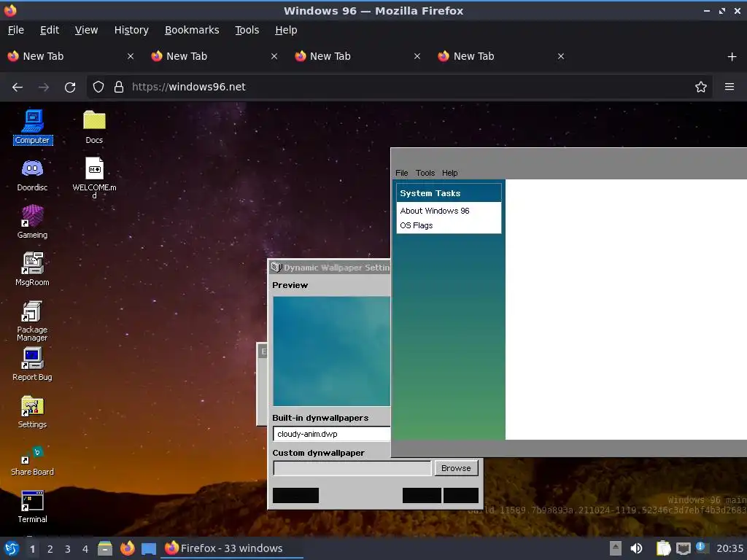Open the Firefox Bookmarks menu

click(192, 30)
